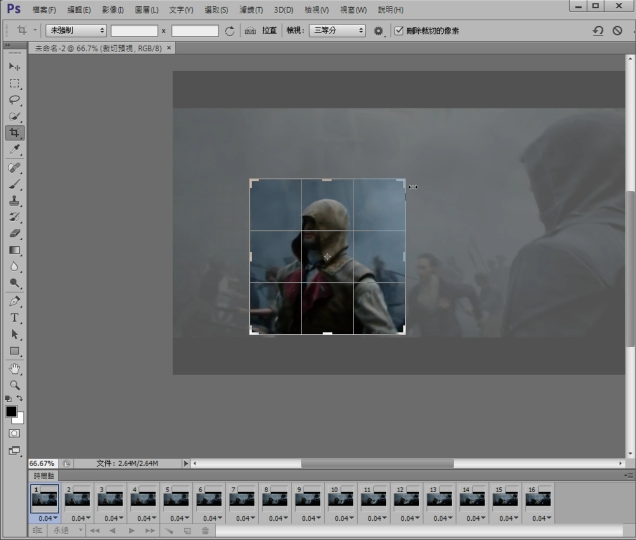This screenshot has height=540, width=636.
Task: Open the File menu (檔案)
Action: tap(44, 10)
